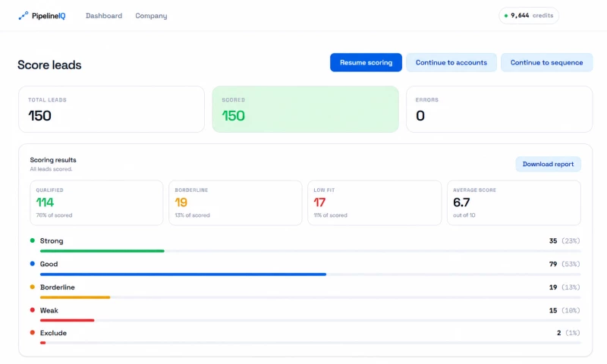Click the Resume scoring button
This screenshot has height=364, width=607.
[x=366, y=62]
